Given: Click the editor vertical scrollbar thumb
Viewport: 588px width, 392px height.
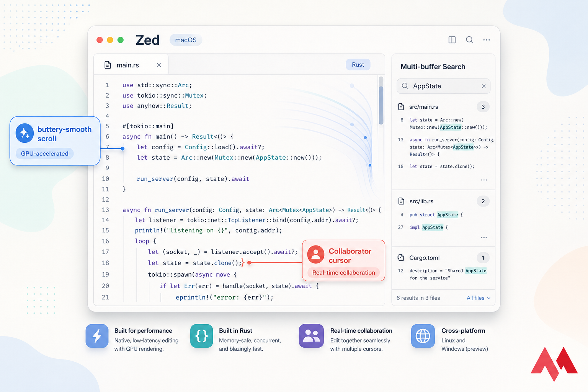Looking at the screenshot, I should click(381, 105).
